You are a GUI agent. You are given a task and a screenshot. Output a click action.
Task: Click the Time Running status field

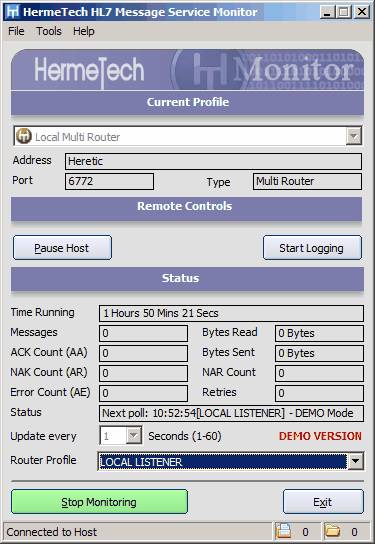click(231, 313)
